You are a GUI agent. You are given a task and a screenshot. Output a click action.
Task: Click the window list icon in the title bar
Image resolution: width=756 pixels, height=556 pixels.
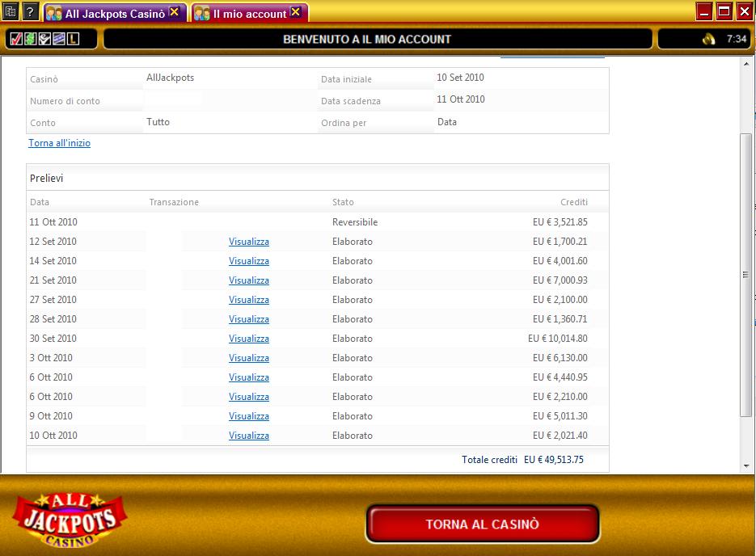pos(11,11)
